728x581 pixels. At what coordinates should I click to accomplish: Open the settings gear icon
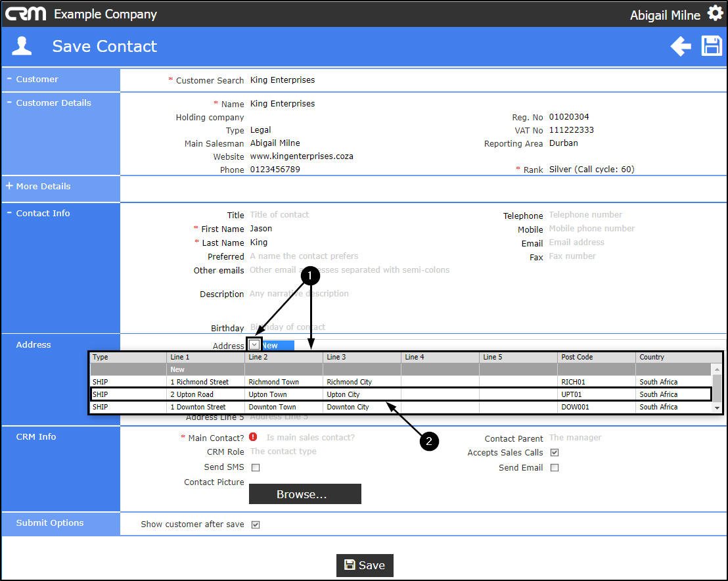click(x=715, y=13)
